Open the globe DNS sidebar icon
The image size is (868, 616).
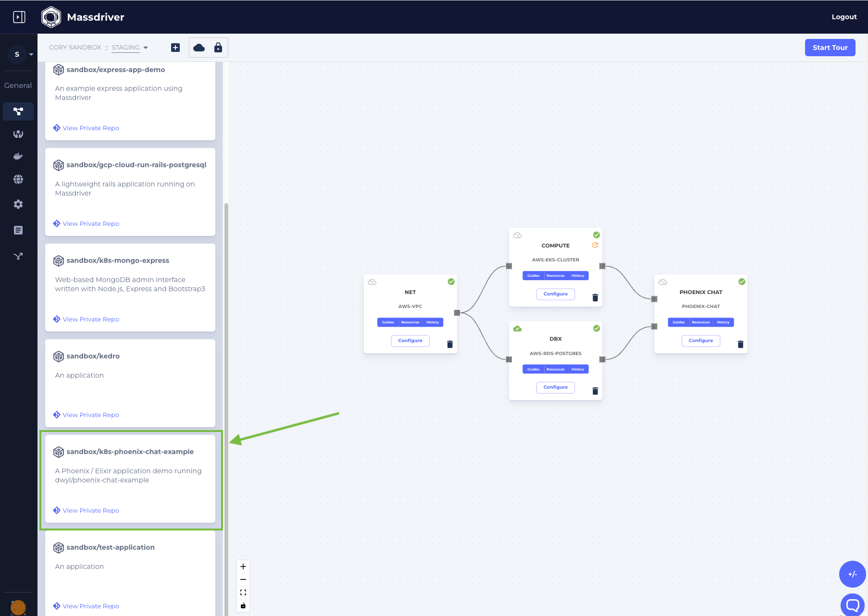click(18, 179)
